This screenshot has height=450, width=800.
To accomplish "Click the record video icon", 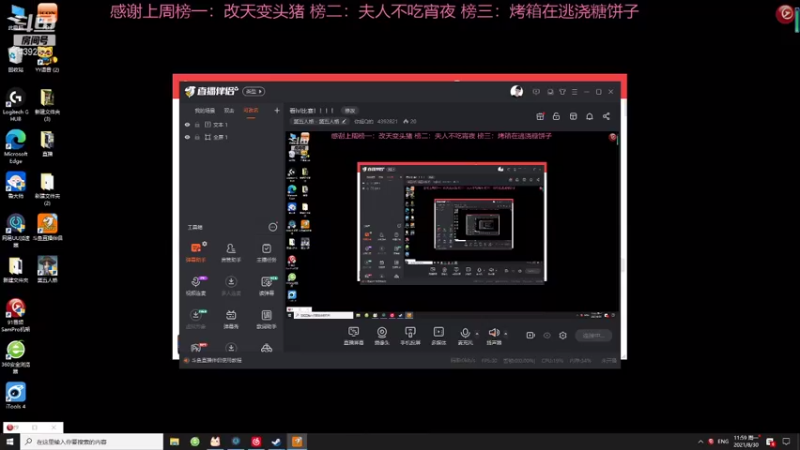I will click(531, 335).
